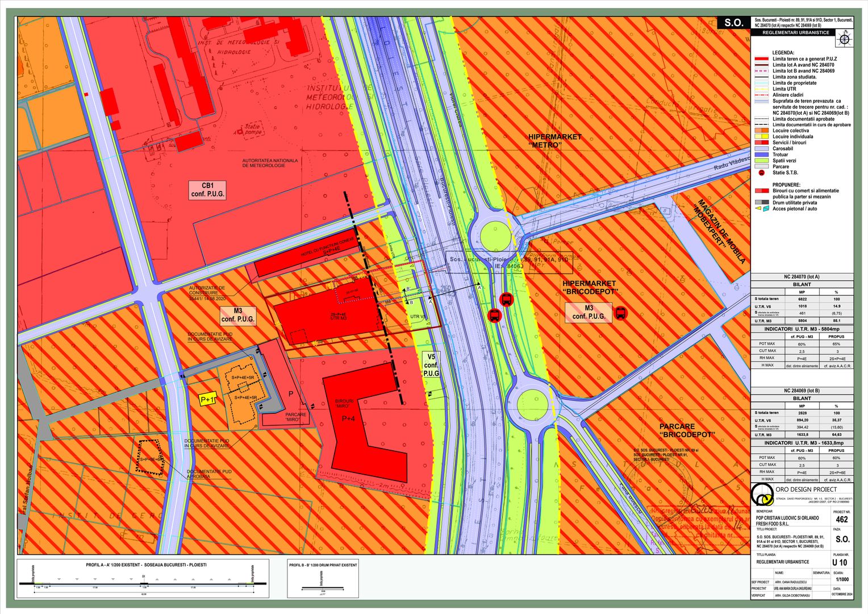Click the LEGENDA heading
868x614 pixels.
point(783,52)
